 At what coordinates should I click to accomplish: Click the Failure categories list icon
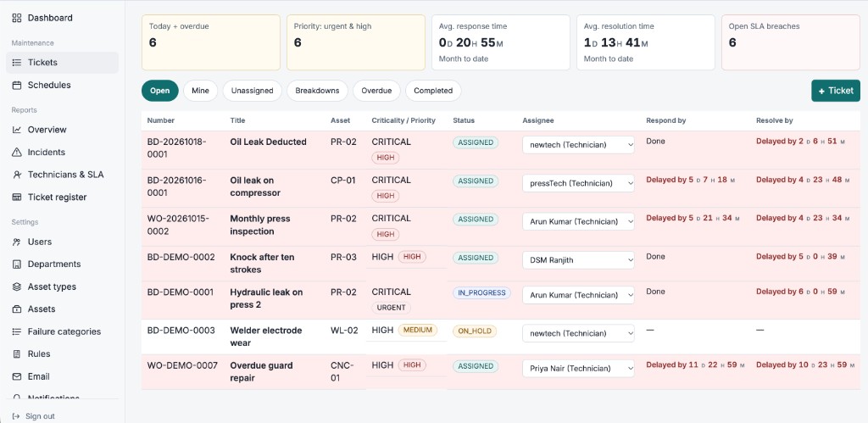[17, 331]
